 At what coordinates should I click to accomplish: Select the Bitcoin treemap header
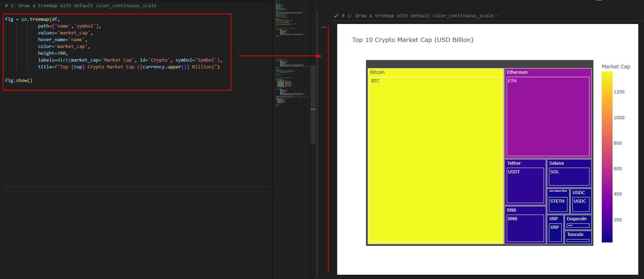coord(436,72)
